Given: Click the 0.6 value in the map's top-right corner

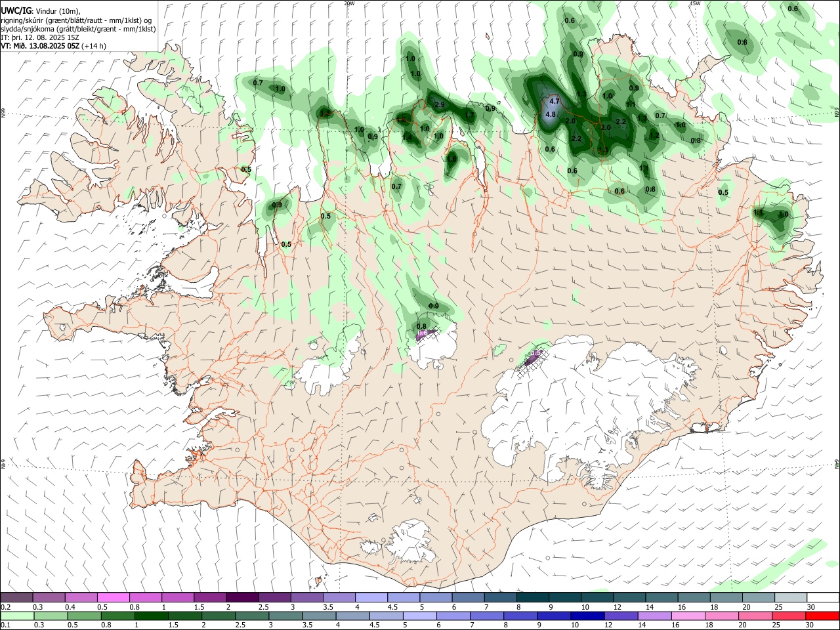Looking at the screenshot, I should pyautogui.click(x=793, y=9).
